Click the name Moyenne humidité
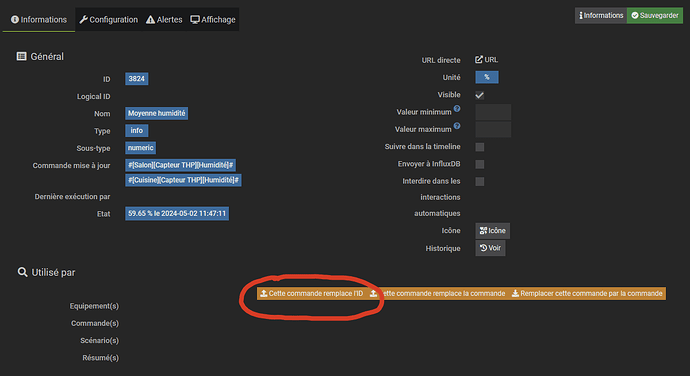The width and height of the screenshot is (690, 376). [x=157, y=113]
